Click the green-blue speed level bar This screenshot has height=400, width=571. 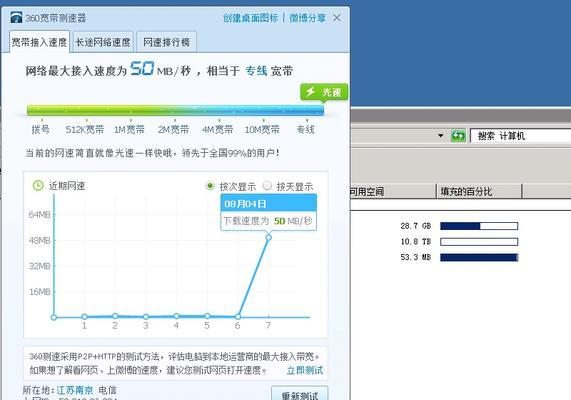click(x=175, y=110)
